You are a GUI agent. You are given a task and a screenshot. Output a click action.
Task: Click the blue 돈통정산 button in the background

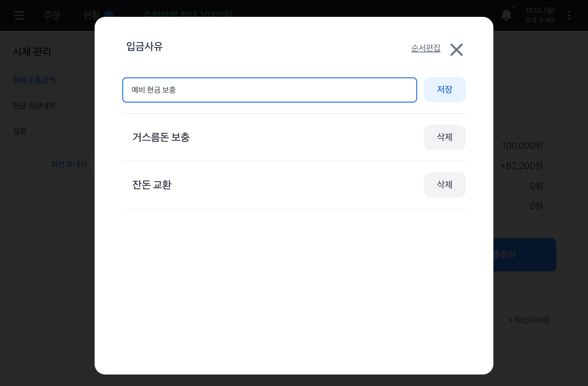[525, 254]
